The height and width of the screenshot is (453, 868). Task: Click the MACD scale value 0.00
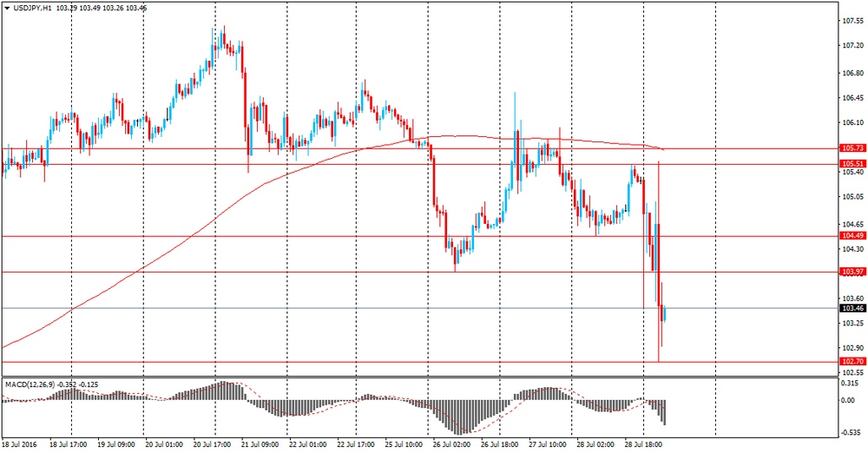pyautogui.click(x=849, y=400)
